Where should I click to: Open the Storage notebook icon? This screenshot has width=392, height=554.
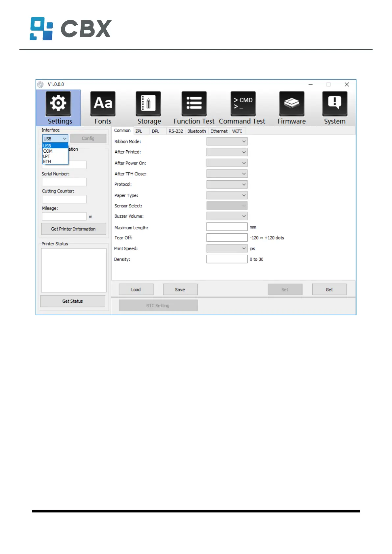click(148, 104)
